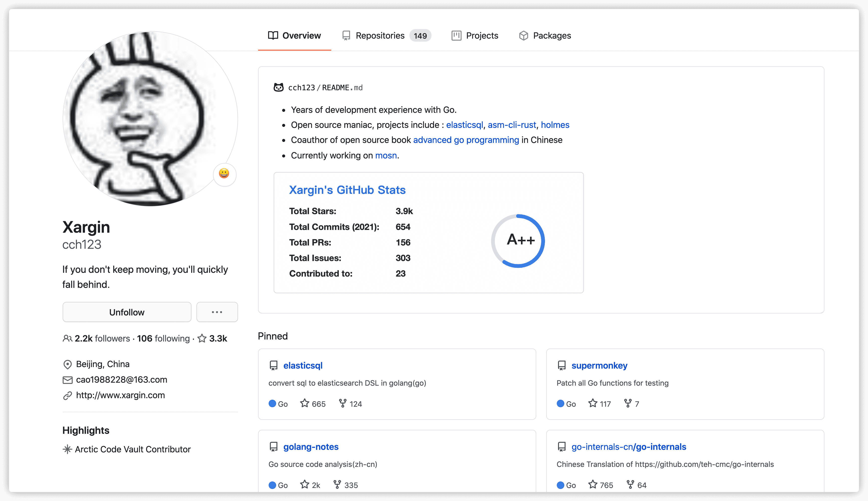Open the asm-cli-rust project link
The width and height of the screenshot is (868, 501).
(x=511, y=125)
